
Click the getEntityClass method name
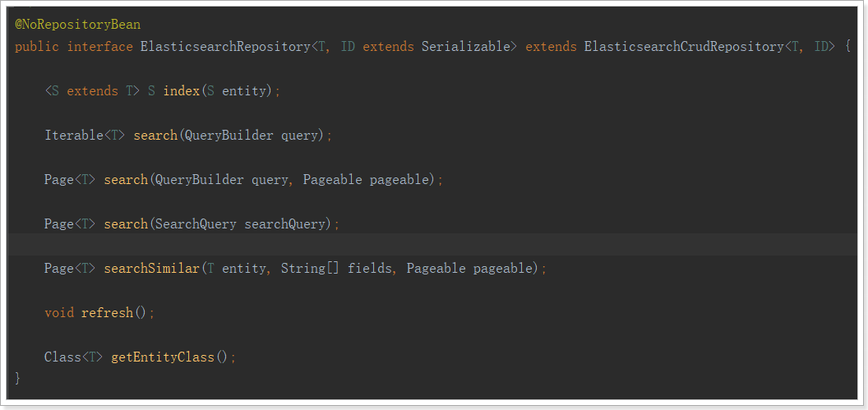coord(163,357)
